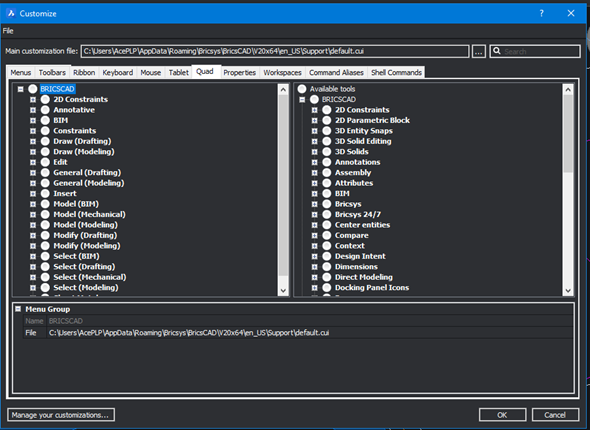590x430 pixels.
Task: Collapse the Menu Group section
Action: [18, 309]
